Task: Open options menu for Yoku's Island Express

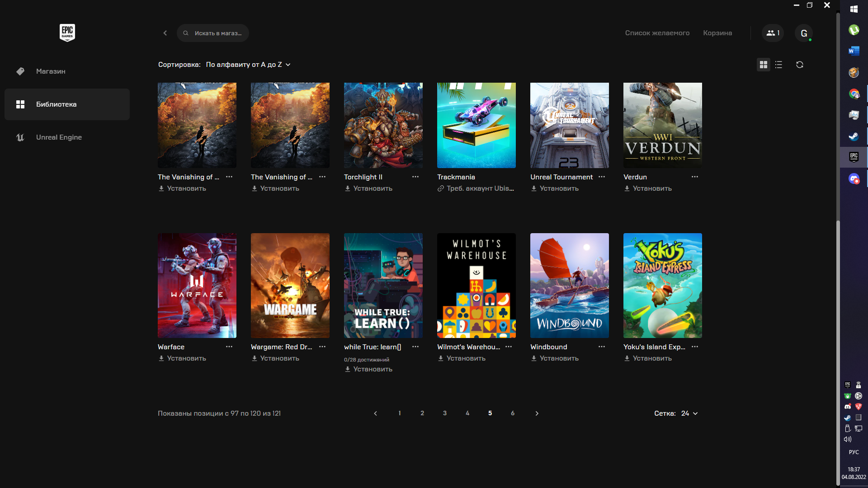Action: click(x=695, y=347)
